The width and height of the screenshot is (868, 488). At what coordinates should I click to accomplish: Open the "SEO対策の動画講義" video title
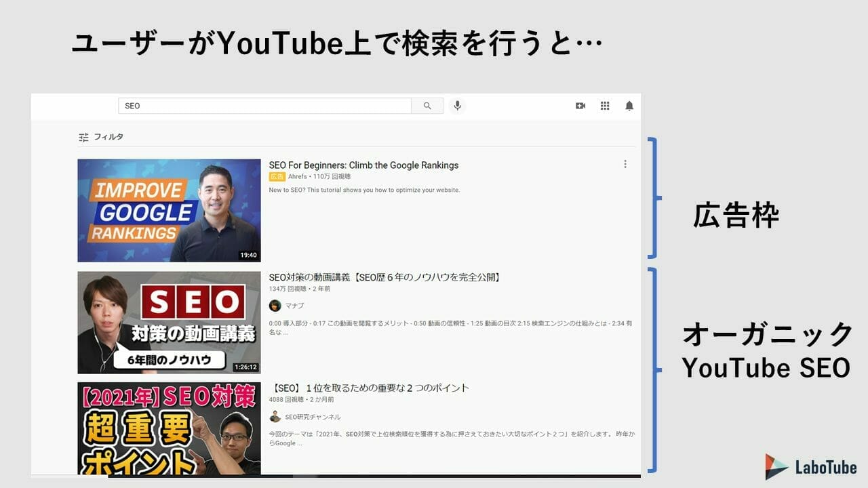point(384,277)
